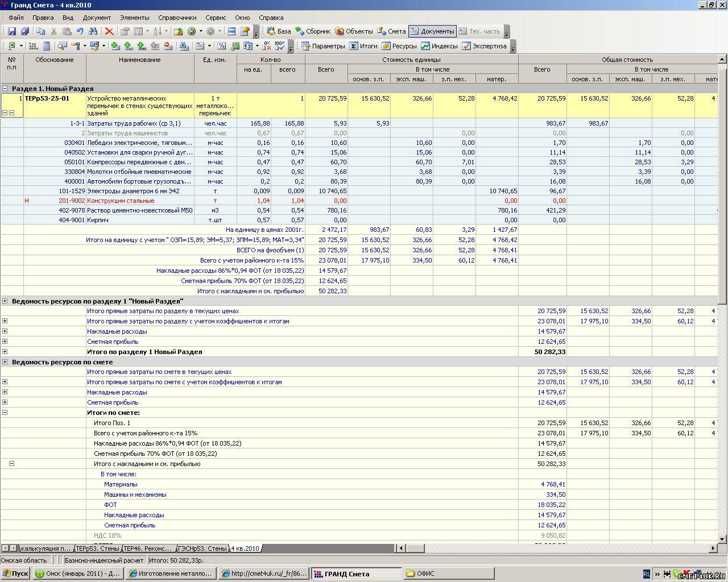Viewport: 728px width, 582px height.
Task: Click the percent sign icon
Action: 221,46
